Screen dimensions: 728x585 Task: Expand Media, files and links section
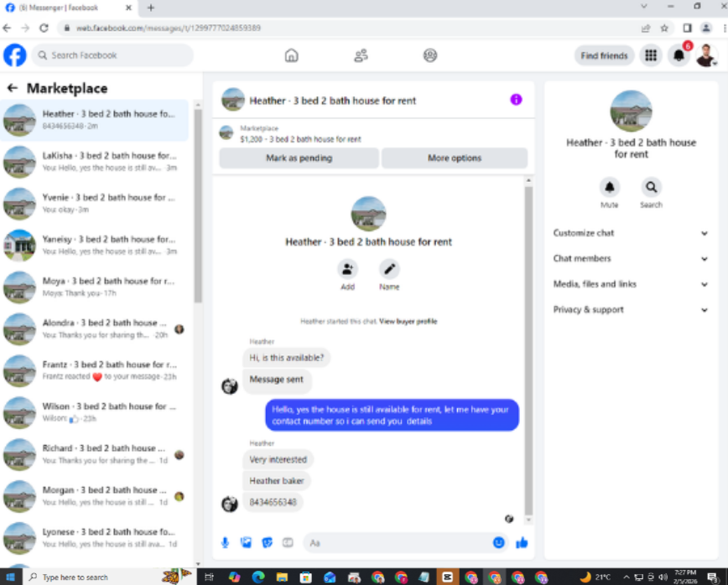tap(631, 284)
